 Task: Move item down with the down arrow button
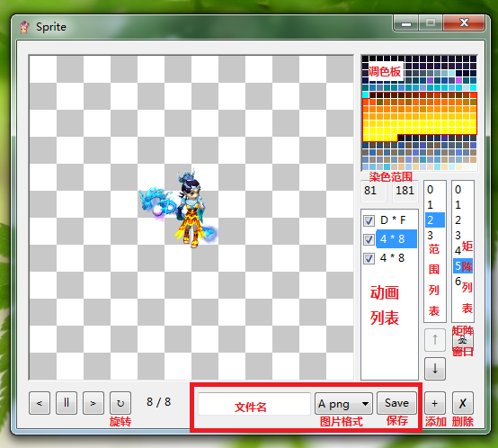435,369
